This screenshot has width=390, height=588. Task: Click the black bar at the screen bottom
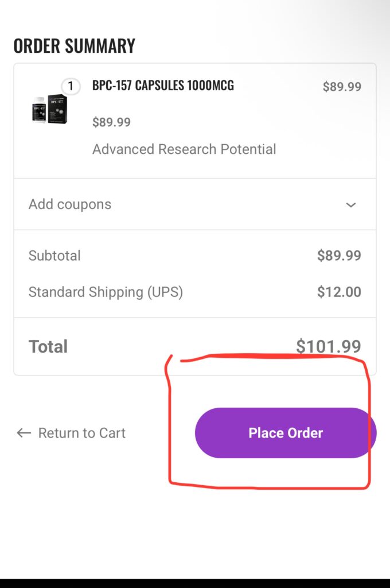pyautogui.click(x=195, y=583)
